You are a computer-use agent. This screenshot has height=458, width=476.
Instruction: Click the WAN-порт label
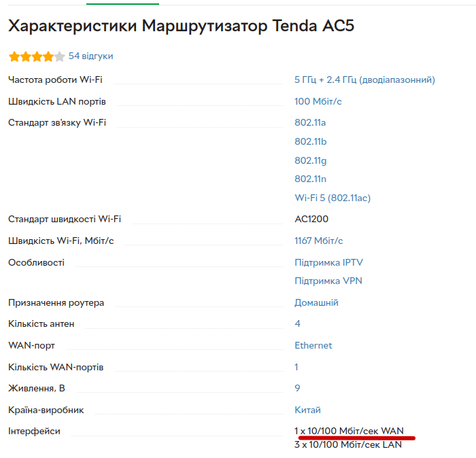coord(31,345)
